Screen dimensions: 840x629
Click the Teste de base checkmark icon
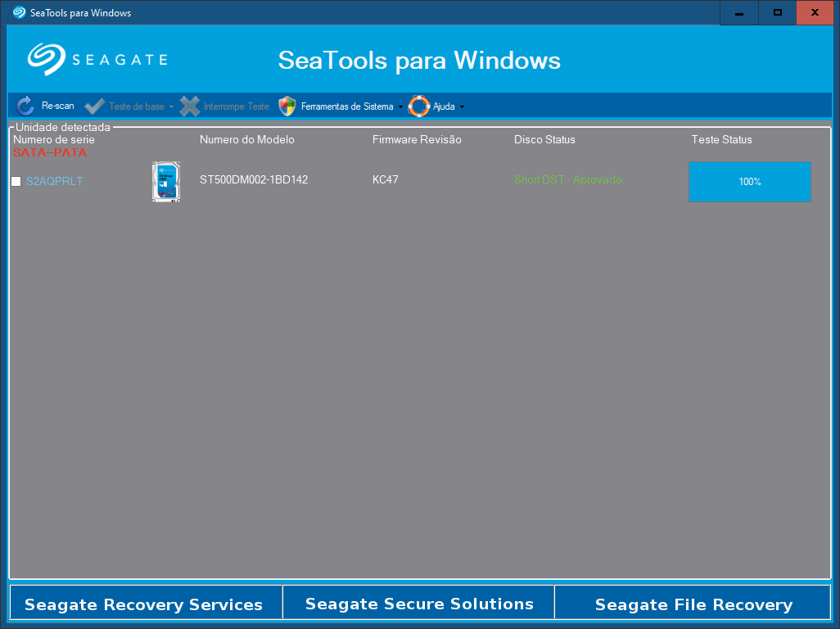click(95, 106)
